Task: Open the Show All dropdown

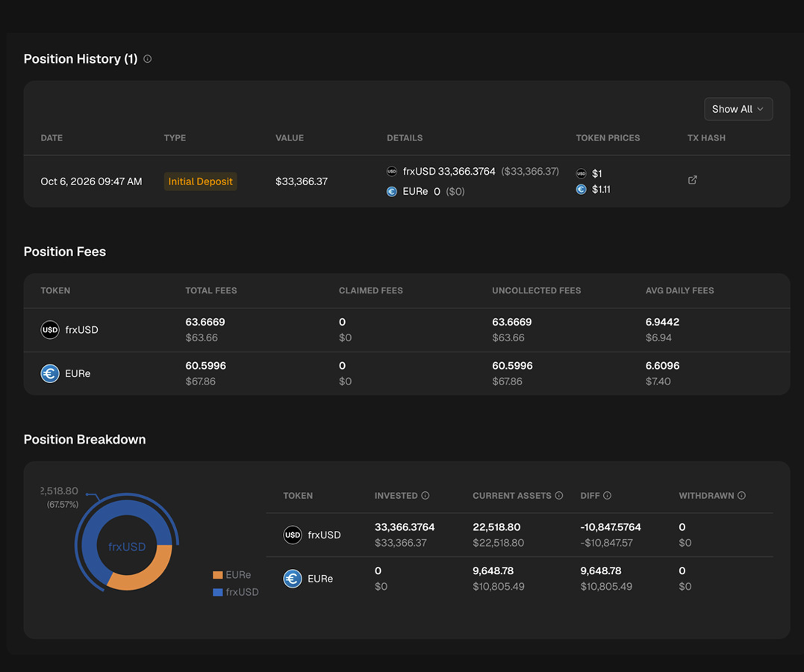Action: tap(738, 109)
